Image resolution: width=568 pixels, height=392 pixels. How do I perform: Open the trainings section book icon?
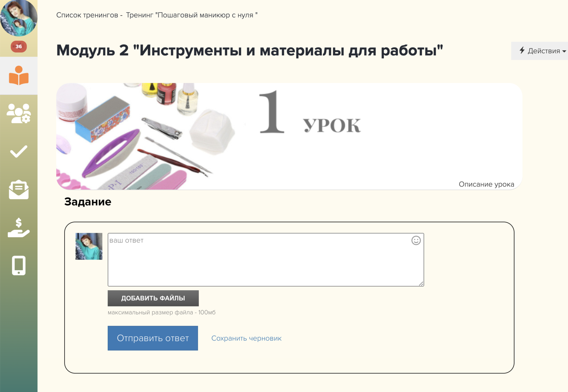19,76
